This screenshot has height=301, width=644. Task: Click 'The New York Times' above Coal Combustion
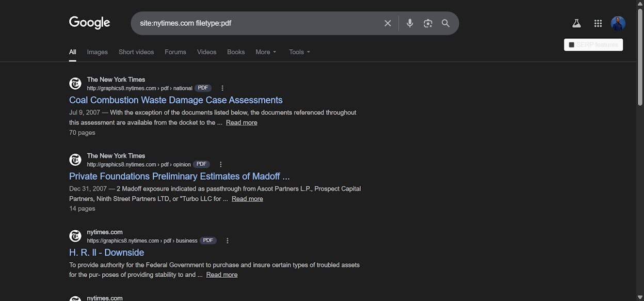pyautogui.click(x=116, y=80)
